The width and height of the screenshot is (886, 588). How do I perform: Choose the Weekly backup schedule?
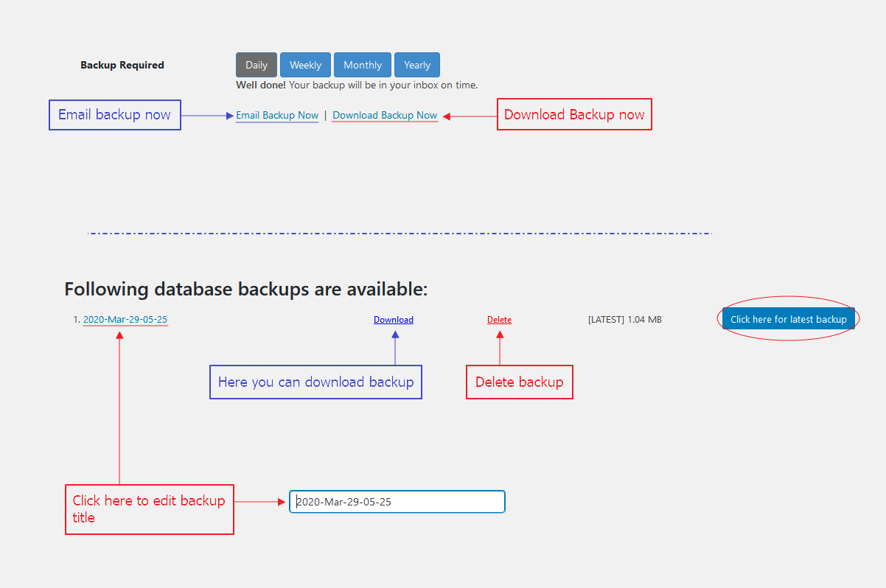[305, 65]
